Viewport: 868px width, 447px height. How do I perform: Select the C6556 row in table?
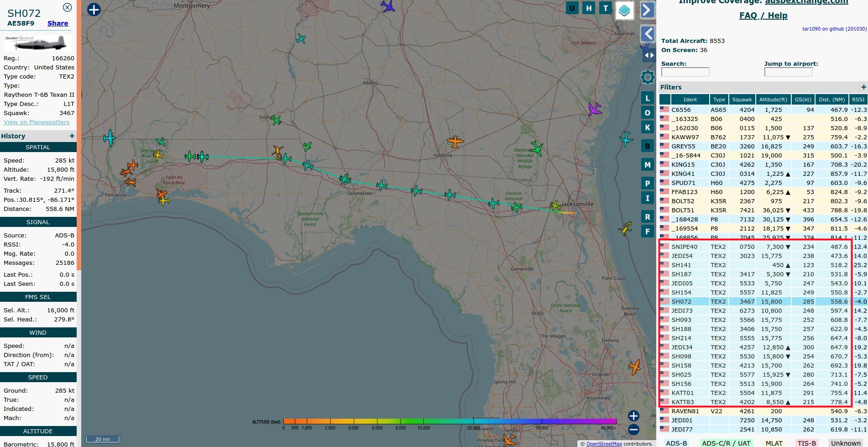(x=763, y=110)
